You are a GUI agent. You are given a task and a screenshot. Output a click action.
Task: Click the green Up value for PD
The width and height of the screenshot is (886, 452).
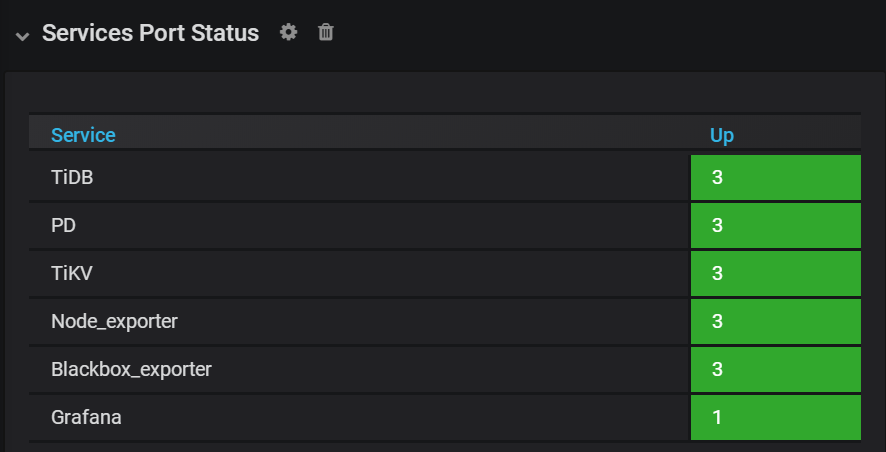pos(775,226)
